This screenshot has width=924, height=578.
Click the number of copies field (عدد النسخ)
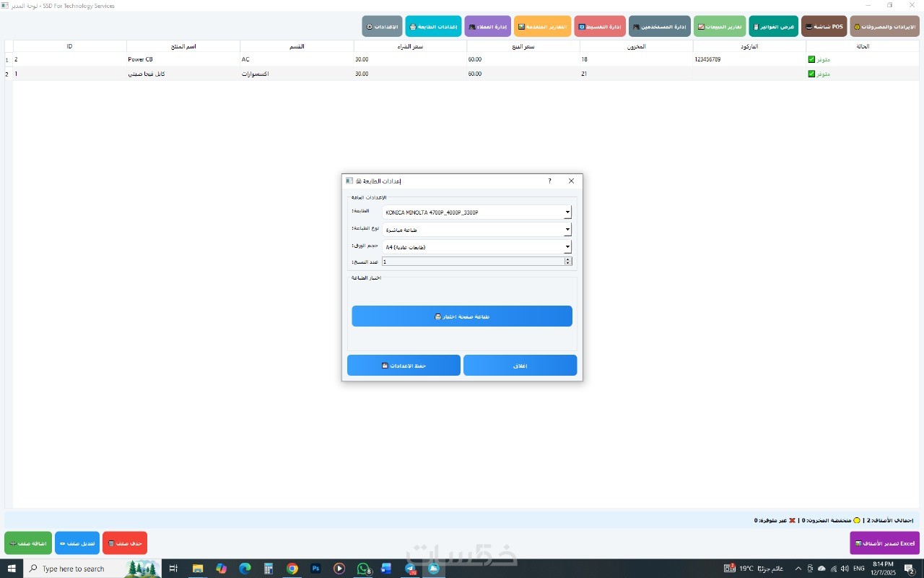coord(476,262)
